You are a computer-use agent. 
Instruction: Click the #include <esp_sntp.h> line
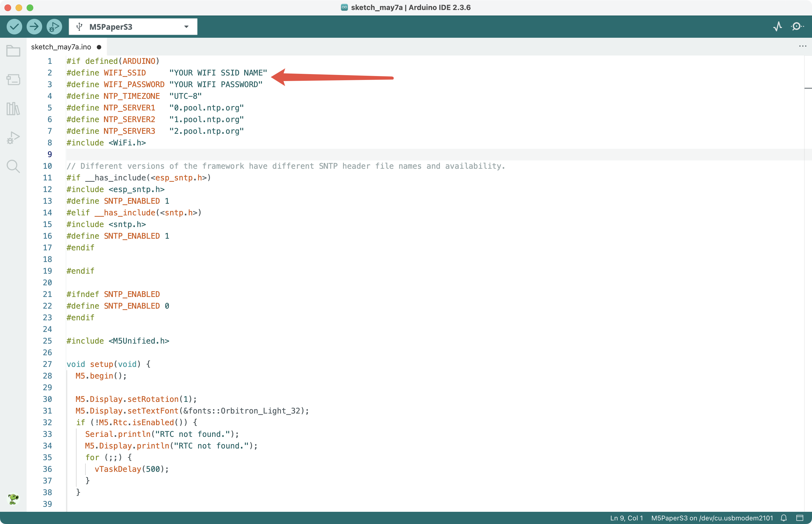pos(116,189)
